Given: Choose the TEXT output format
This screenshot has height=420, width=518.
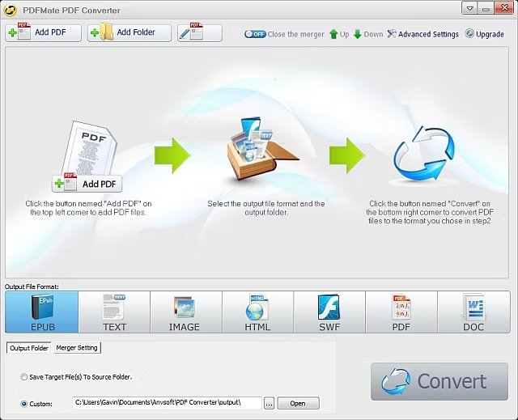Looking at the screenshot, I should coord(114,312).
